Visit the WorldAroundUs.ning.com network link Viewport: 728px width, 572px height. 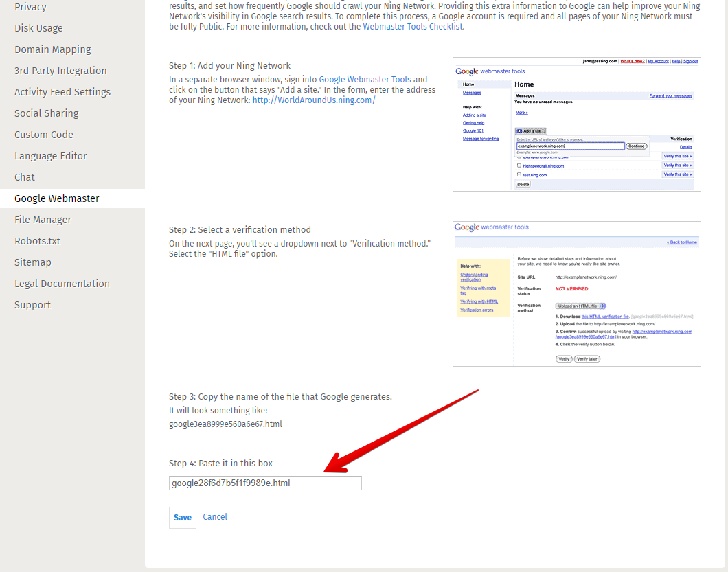[314, 100]
